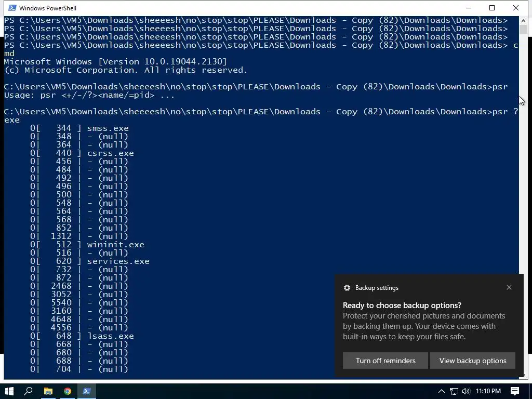Screen dimensions: 532x399
Task: Launch Google Chrome from the taskbar
Action: point(68,391)
